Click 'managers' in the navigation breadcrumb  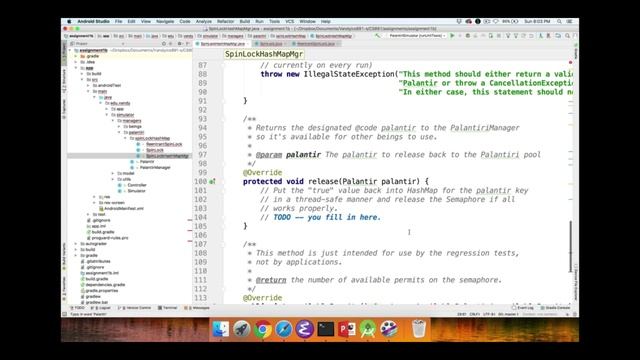(x=233, y=36)
